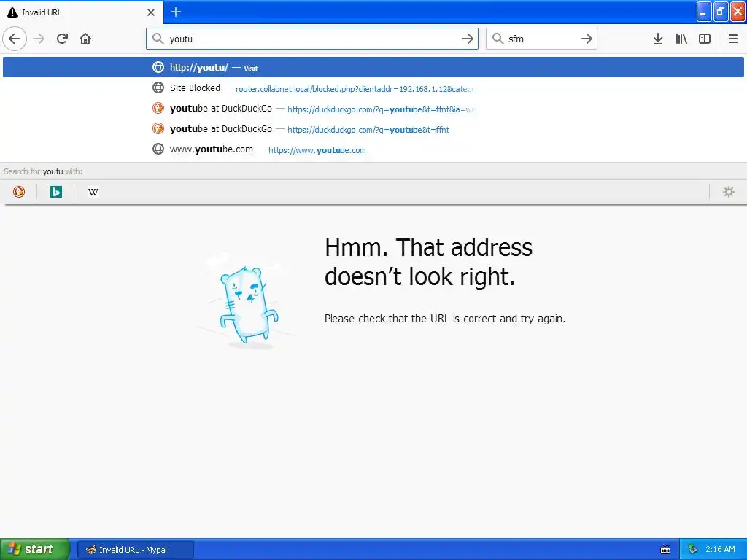Click Invalid URL - Mypal taskbar button
This screenshot has height=560, width=747.
coord(135,550)
